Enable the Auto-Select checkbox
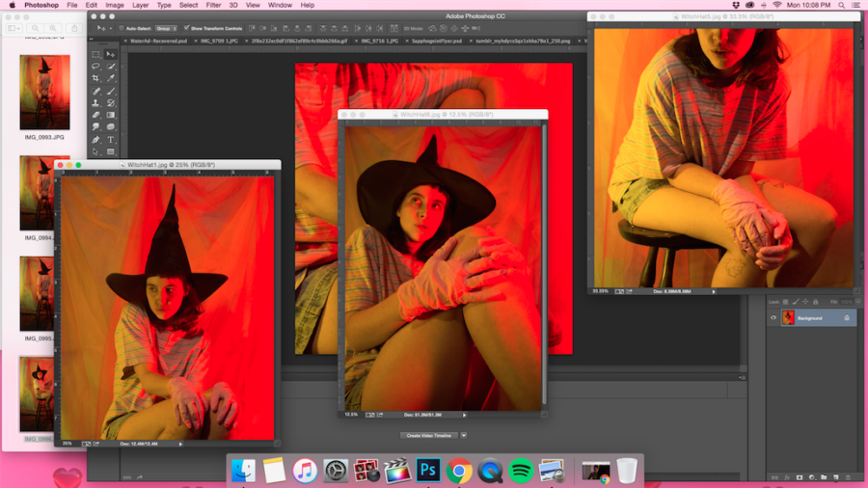Screen dimensions: 868x488 tap(122, 28)
